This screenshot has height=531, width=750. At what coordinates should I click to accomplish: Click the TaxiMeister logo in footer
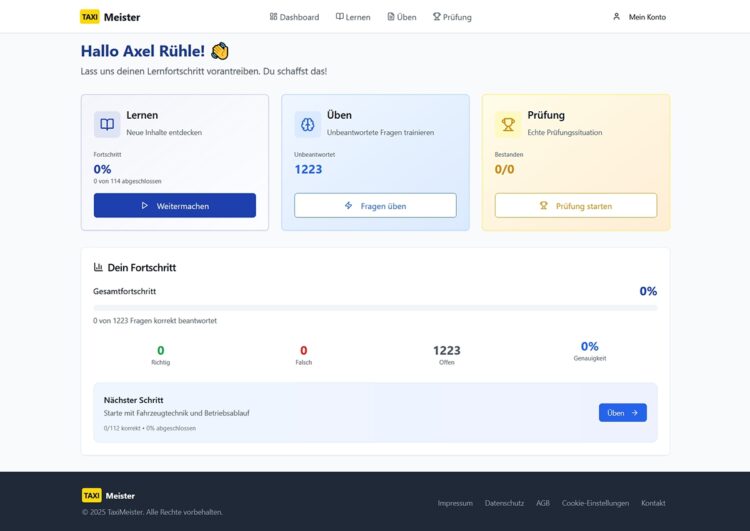click(x=108, y=495)
